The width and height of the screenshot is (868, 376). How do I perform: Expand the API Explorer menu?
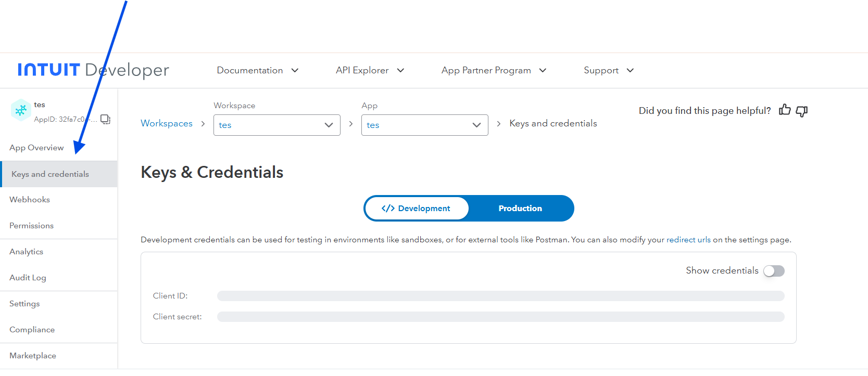coord(370,70)
